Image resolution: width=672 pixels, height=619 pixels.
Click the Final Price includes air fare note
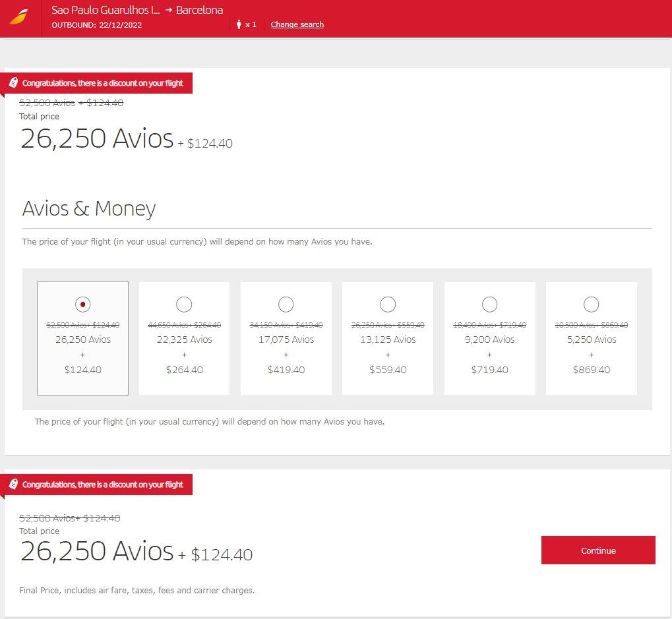pos(137,590)
